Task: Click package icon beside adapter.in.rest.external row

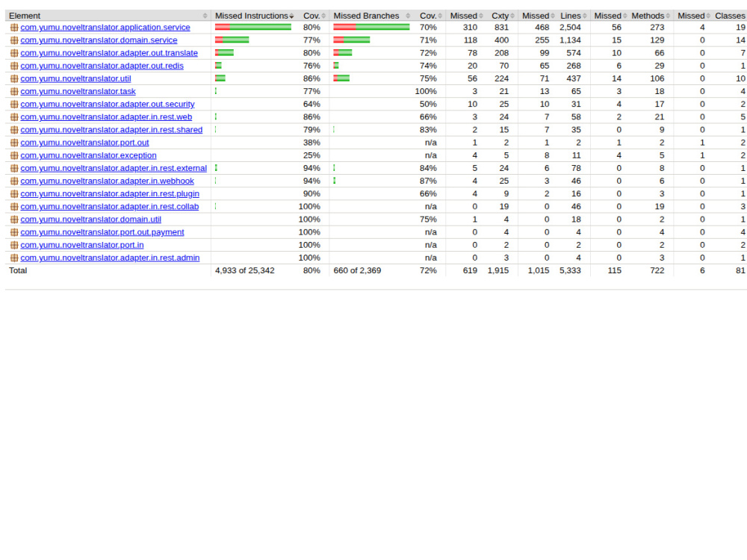Action: point(14,169)
